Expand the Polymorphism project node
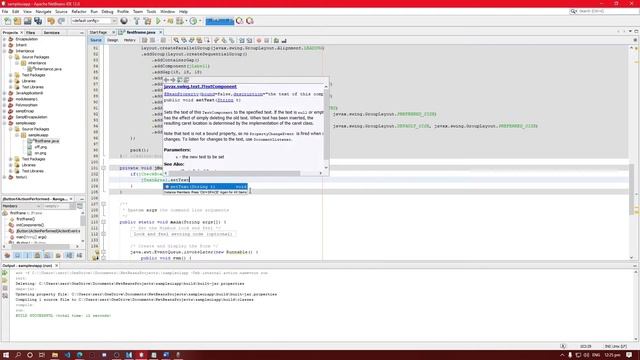 pyautogui.click(x=4, y=105)
